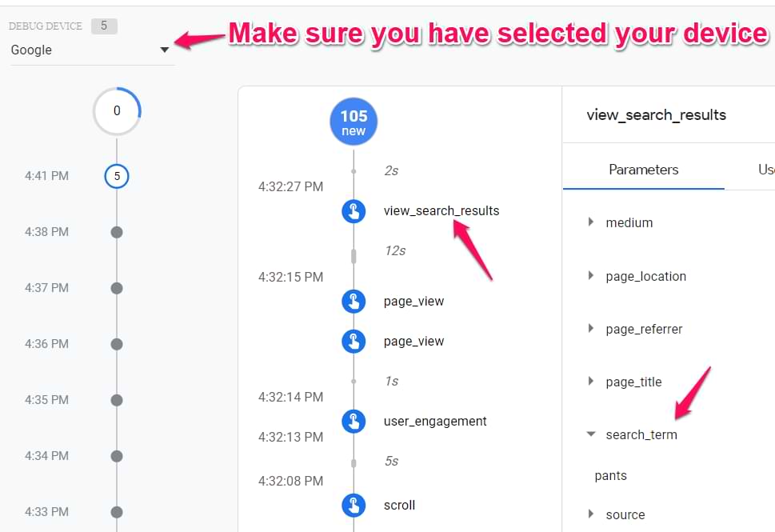Select the 4:34 PM timeline dot

(117, 456)
